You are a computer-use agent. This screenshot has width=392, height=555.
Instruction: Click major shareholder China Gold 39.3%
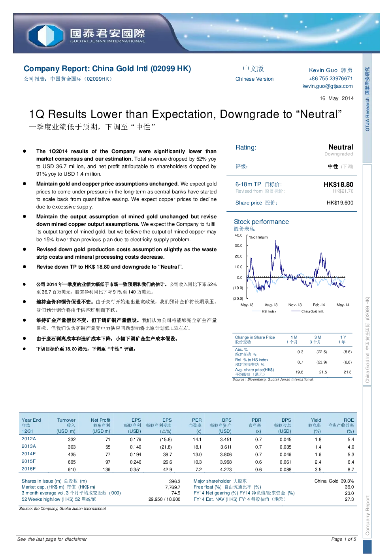click(x=334, y=481)
